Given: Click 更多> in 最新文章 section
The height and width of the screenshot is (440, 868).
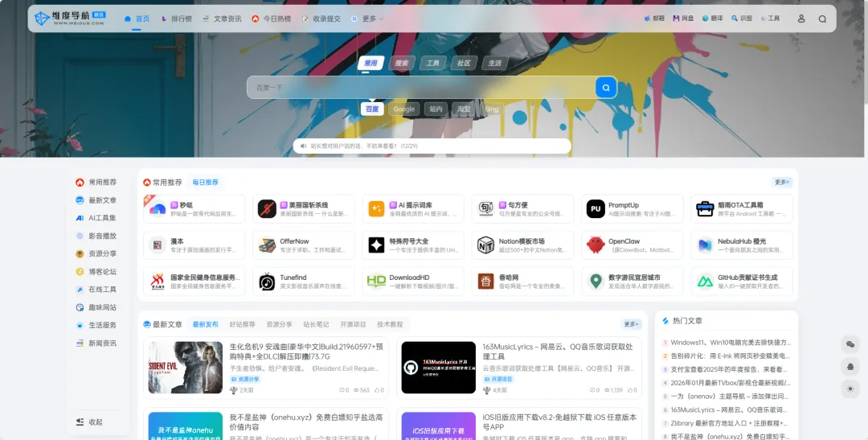Looking at the screenshot, I should click(x=631, y=324).
